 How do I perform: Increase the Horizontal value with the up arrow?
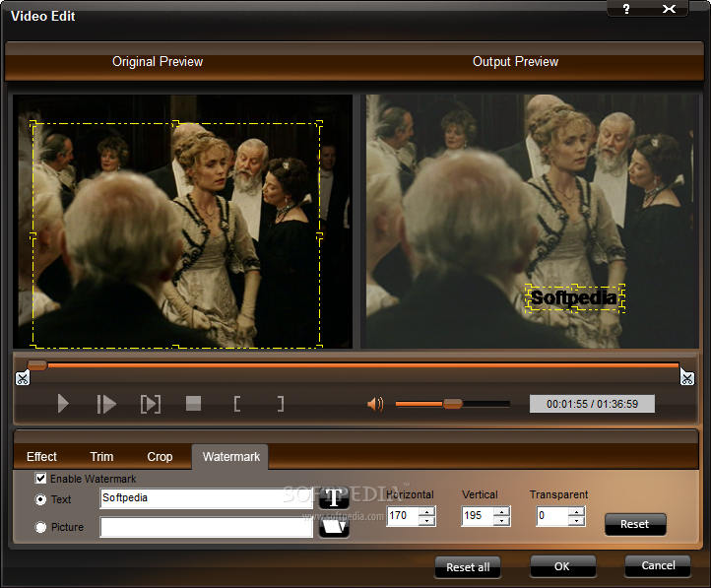point(426,511)
